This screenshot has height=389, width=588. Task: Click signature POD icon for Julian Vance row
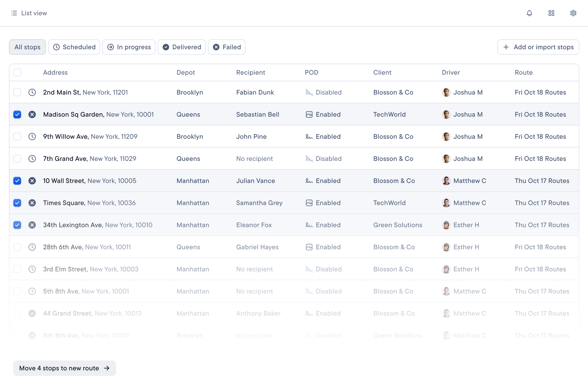tap(309, 181)
